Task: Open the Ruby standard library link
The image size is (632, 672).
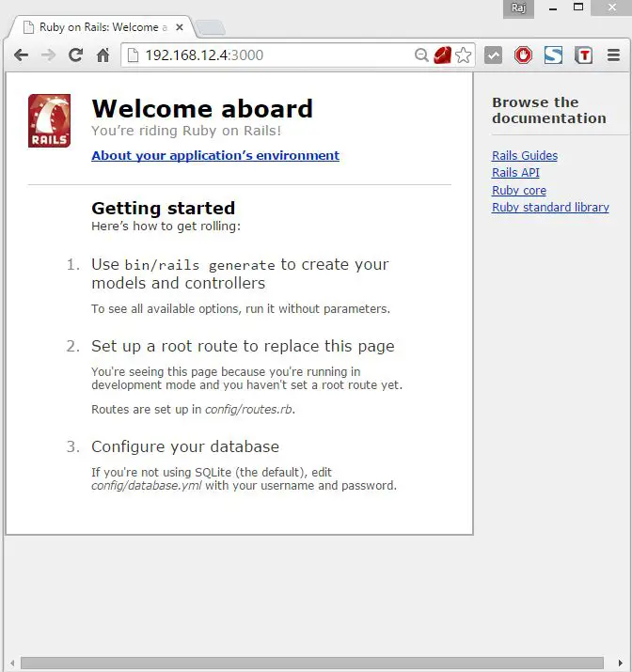Action: 550,208
